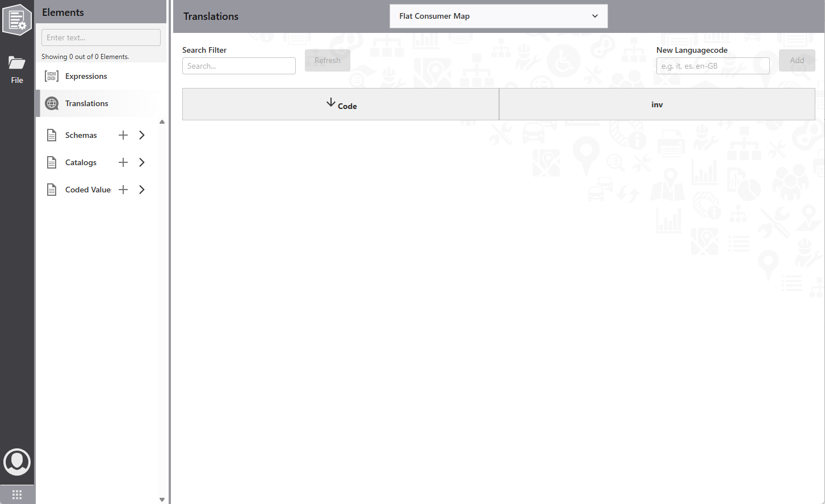Open the File folder icon in sidebar
Image resolution: width=825 pixels, height=504 pixels.
pos(16,63)
